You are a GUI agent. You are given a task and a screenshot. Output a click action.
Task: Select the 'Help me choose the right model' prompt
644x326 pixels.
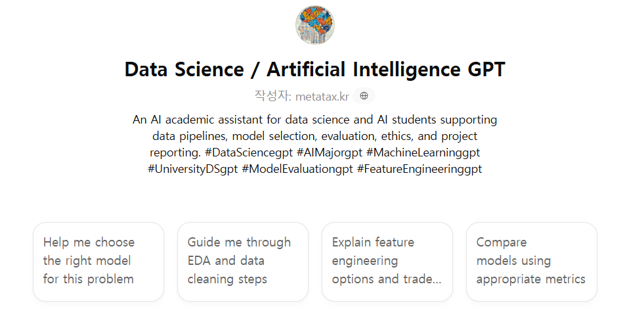coord(98,261)
